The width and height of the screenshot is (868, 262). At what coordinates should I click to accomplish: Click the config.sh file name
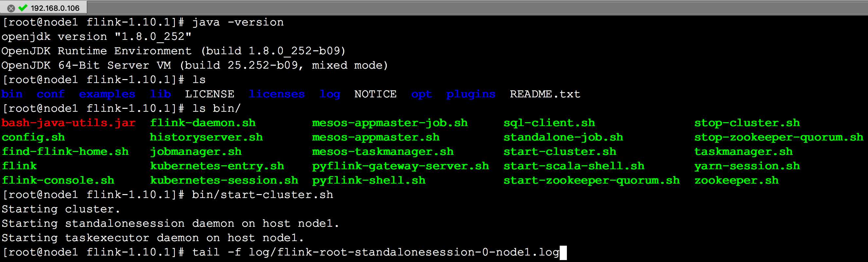coord(33,138)
